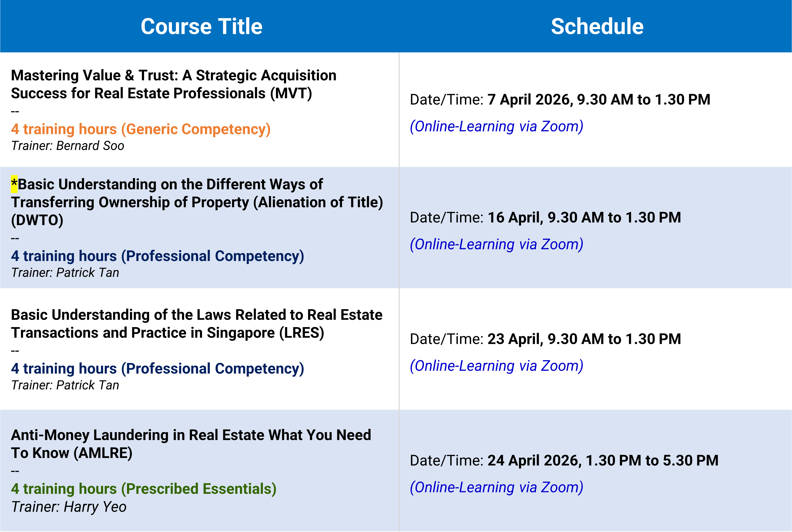Select trainer name Bernard Soo
The width and height of the screenshot is (792, 532).
[90, 146]
